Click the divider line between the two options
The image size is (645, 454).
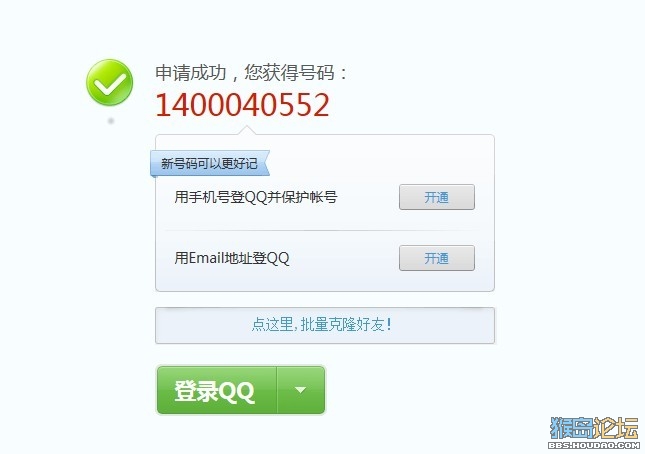[x=320, y=230]
